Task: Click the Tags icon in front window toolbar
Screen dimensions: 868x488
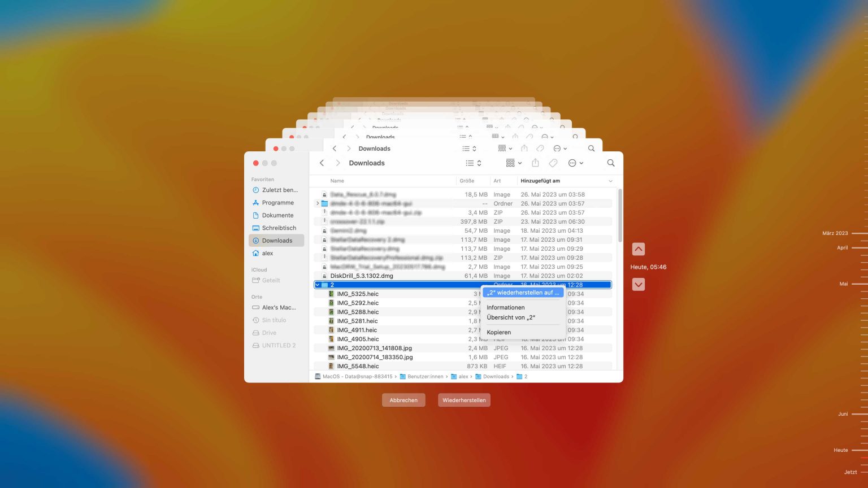Action: [553, 163]
